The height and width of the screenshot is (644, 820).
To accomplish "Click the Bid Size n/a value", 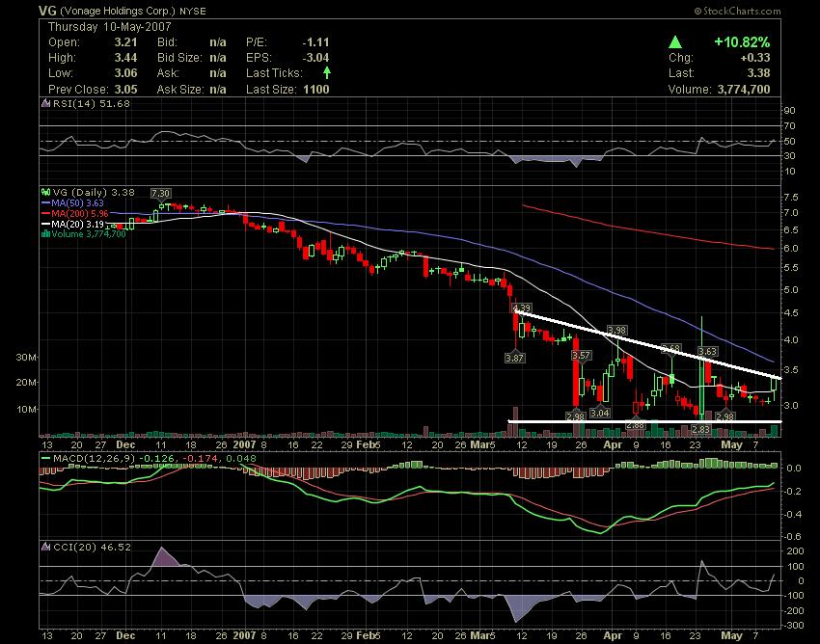I will [218, 58].
